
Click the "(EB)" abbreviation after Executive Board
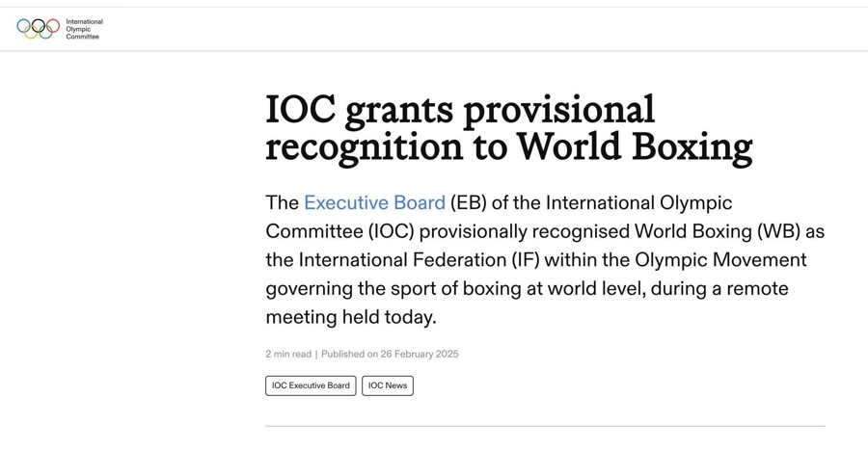point(468,203)
